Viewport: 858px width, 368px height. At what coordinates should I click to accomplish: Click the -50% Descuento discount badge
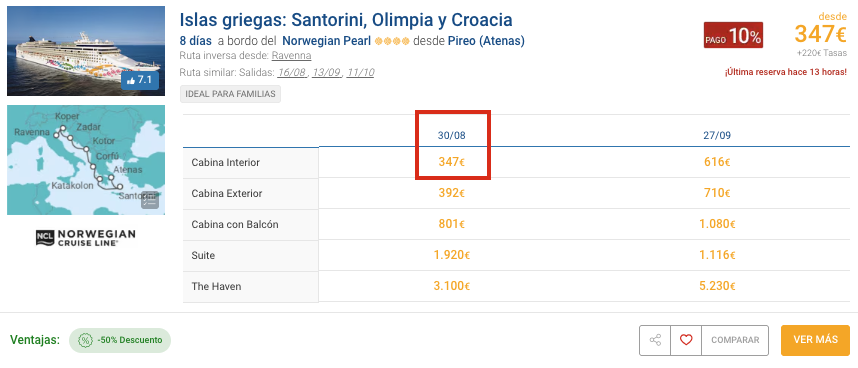coord(120,340)
